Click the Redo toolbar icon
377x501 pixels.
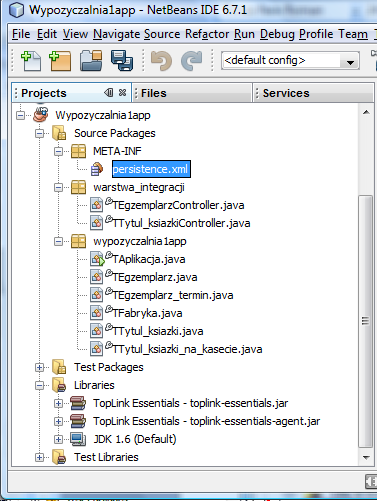point(192,60)
